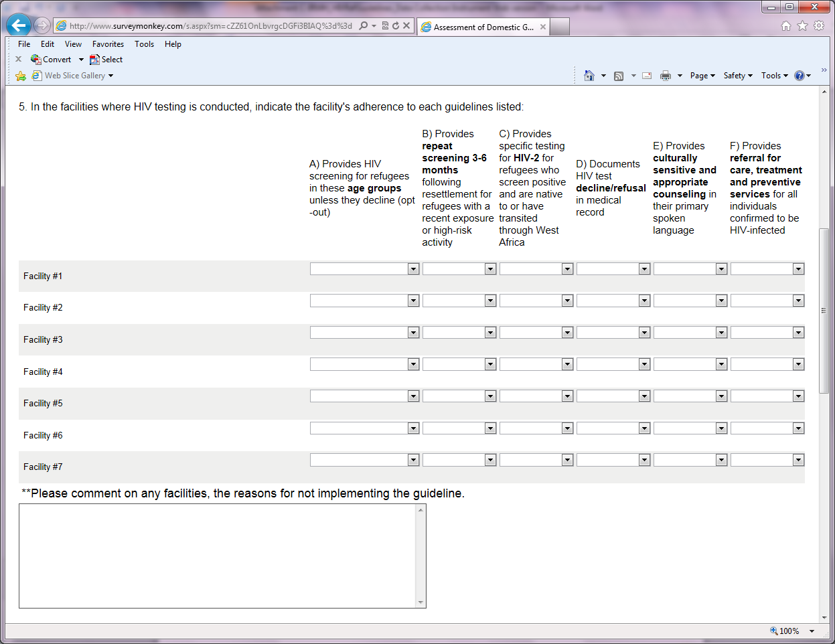Image resolution: width=835 pixels, height=644 pixels.
Task: Click the Add to Favorites Bar star icon
Action: point(21,76)
